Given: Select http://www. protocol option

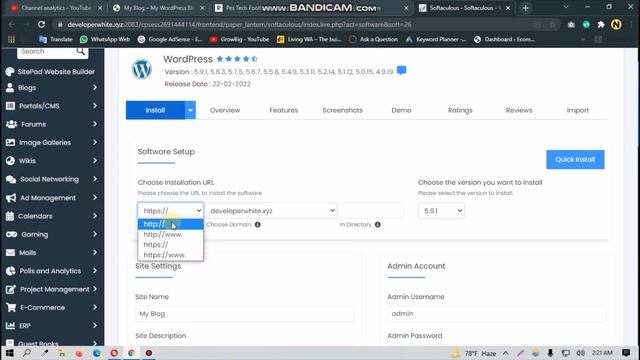Looking at the screenshot, I should coord(171,235).
